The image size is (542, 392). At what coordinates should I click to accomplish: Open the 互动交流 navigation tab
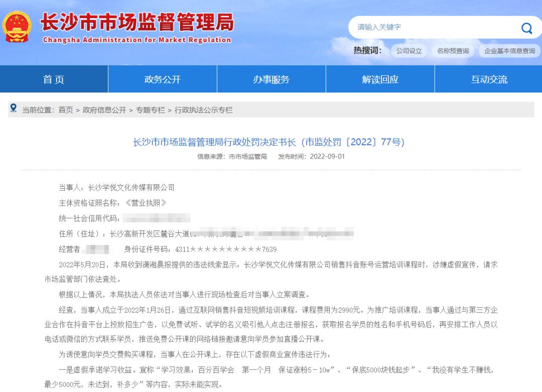(489, 79)
